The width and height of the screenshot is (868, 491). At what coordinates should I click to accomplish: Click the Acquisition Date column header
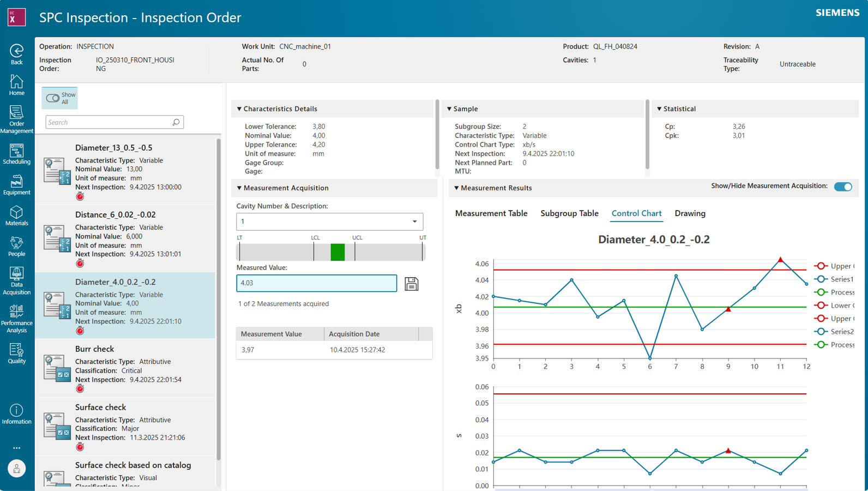pyautogui.click(x=371, y=334)
